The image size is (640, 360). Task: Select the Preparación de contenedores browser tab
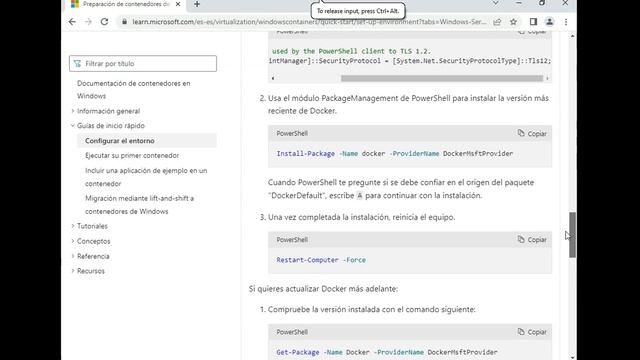point(126,4)
